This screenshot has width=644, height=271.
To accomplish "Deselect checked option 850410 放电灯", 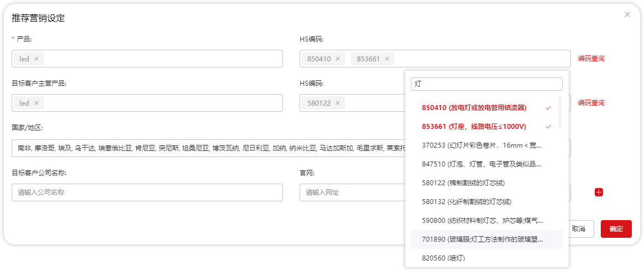I will click(473, 107).
